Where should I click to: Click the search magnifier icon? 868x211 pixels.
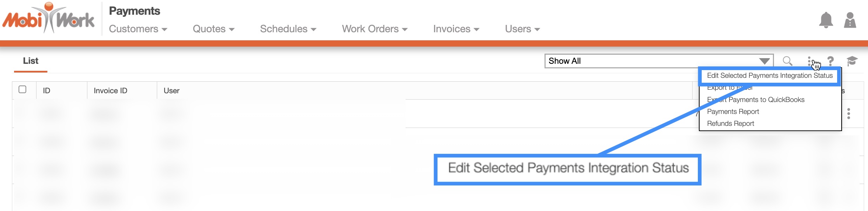[x=787, y=61]
